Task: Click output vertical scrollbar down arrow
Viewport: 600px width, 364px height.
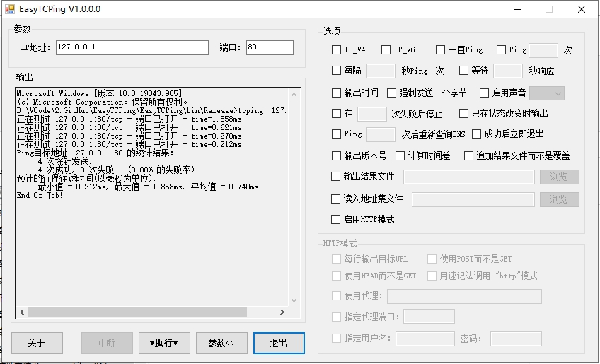Action: [294, 300]
